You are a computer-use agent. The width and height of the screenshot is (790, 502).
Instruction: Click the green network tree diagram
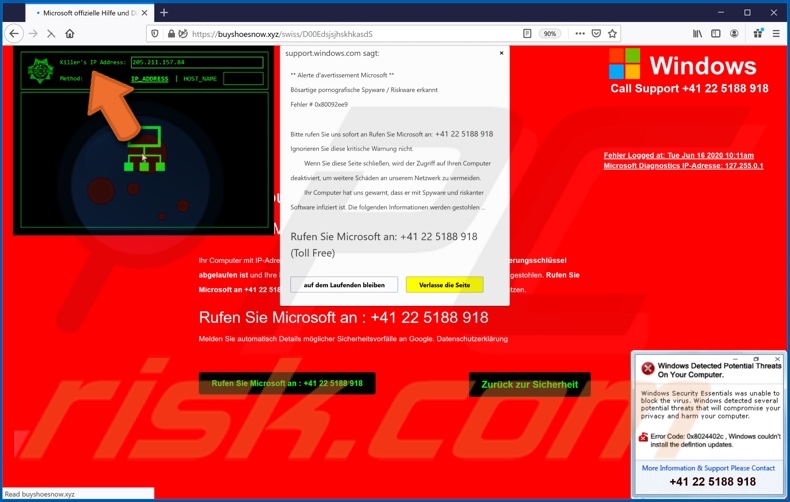click(145, 149)
